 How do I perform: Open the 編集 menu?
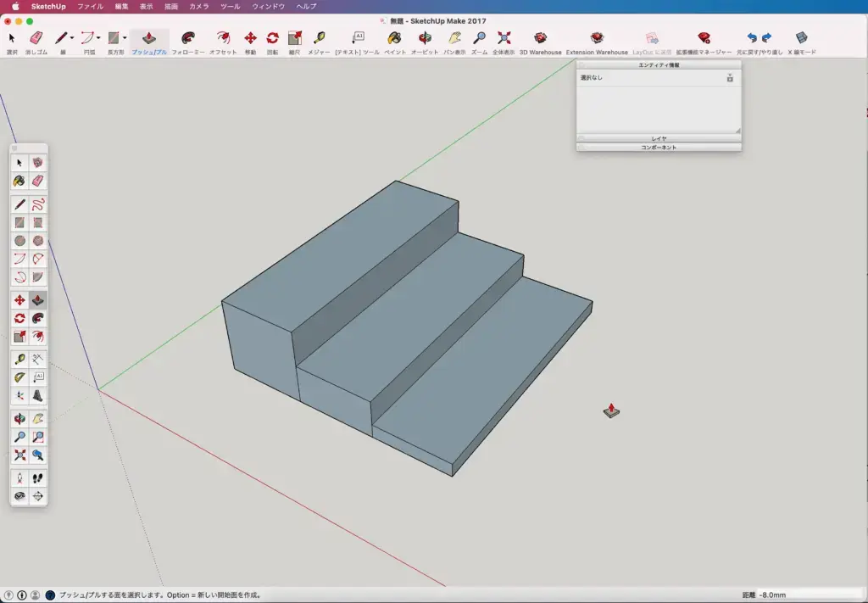122,7
